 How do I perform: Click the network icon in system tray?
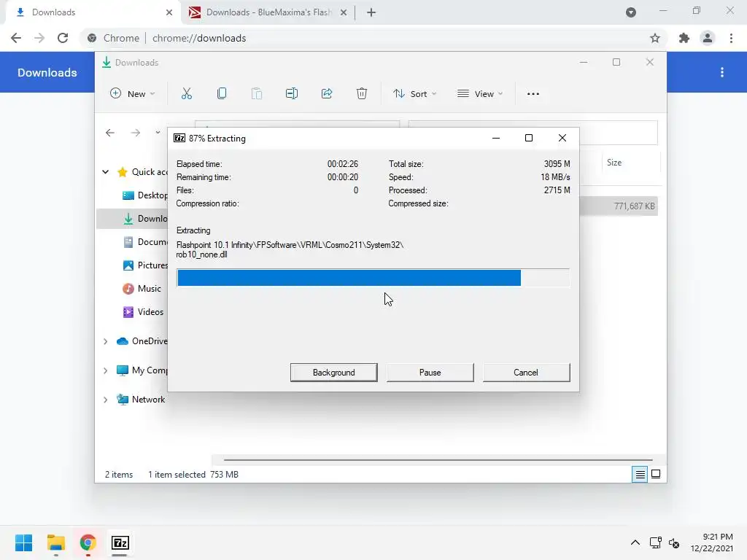656,542
